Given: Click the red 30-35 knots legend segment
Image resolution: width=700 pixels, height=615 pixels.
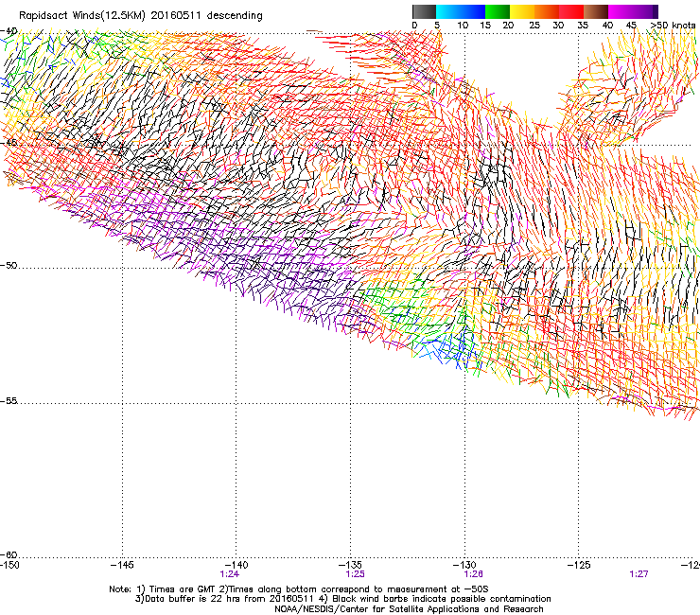Looking at the screenshot, I should point(571,11).
